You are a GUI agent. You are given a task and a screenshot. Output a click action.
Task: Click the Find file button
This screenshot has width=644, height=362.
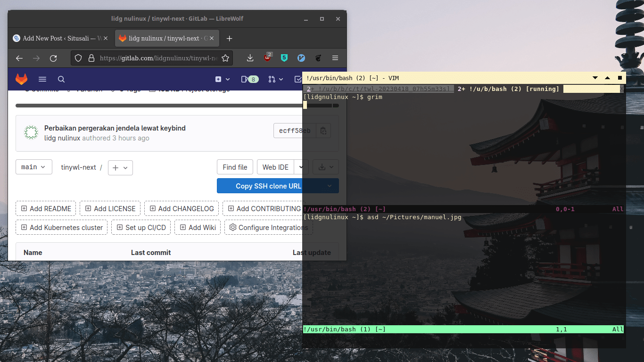point(235,167)
